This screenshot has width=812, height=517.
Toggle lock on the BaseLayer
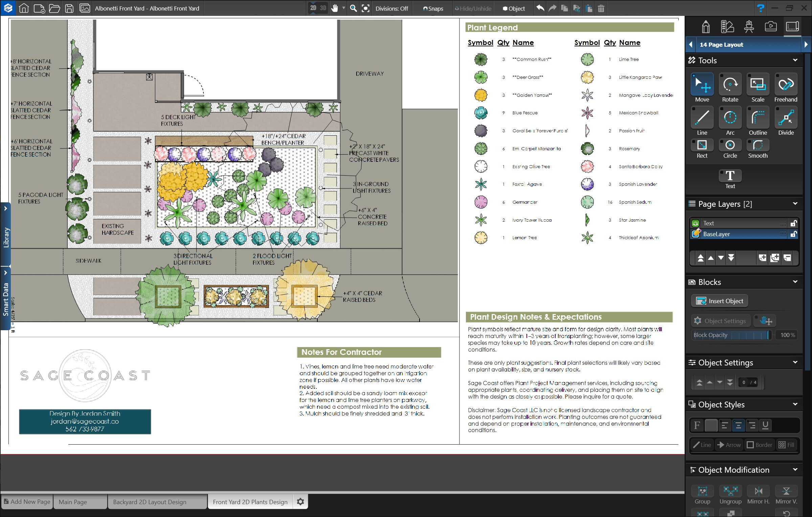coord(793,234)
